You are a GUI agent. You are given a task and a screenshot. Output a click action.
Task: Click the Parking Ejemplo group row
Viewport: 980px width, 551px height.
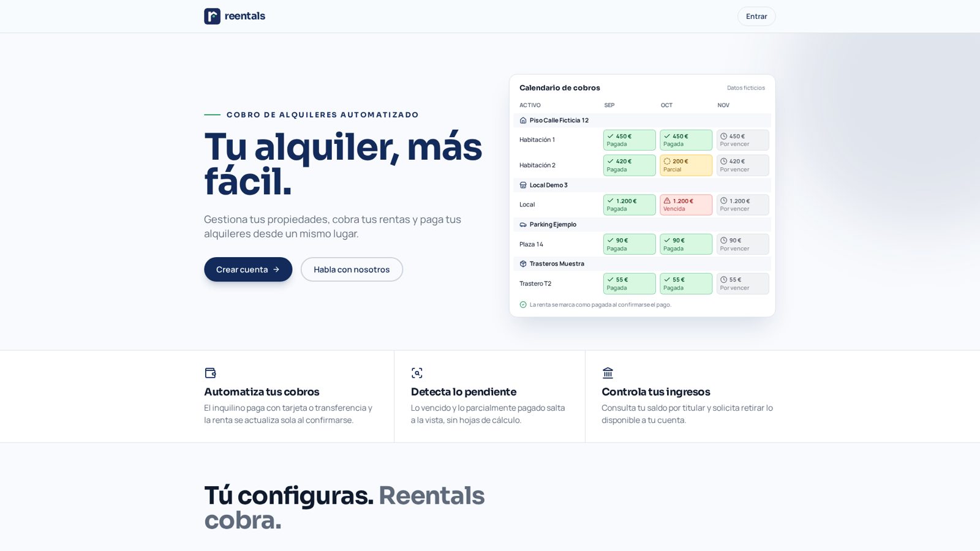[x=642, y=225]
